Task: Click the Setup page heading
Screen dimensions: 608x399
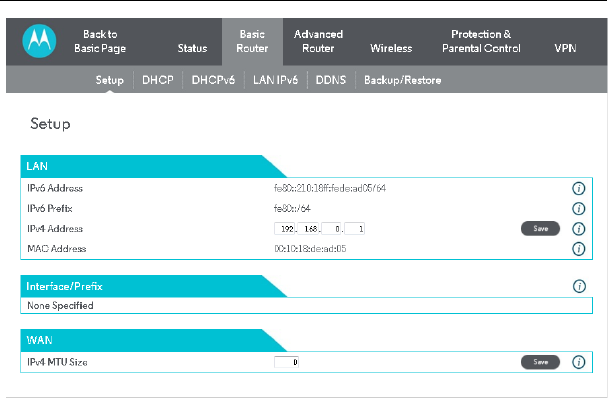Action: (50, 124)
